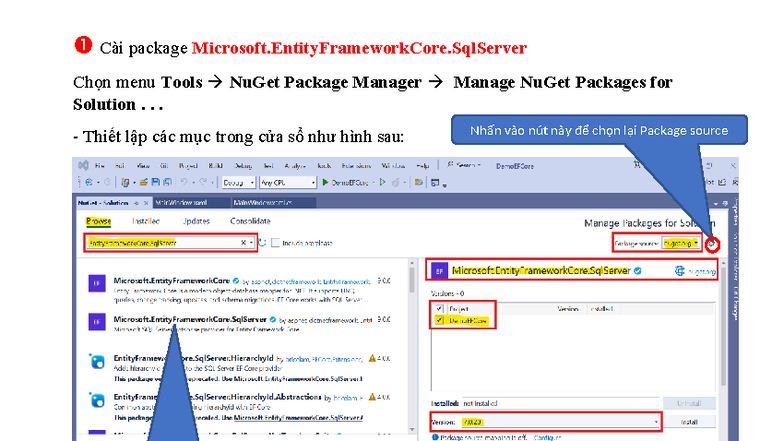Click the Save All icon

(167, 182)
